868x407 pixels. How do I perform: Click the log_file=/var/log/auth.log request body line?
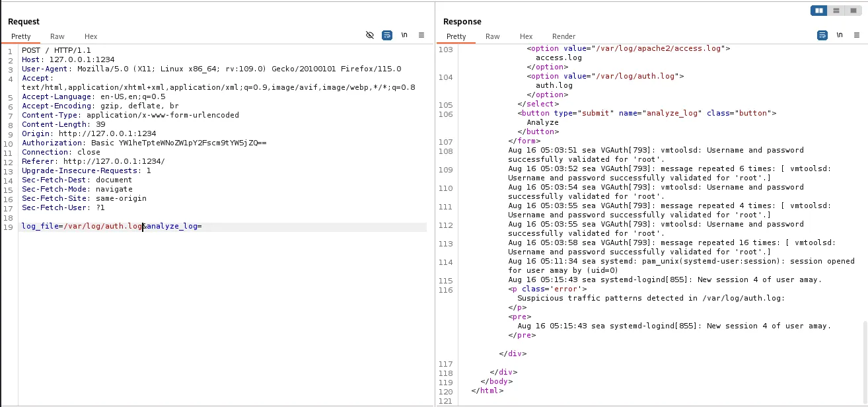coord(112,227)
